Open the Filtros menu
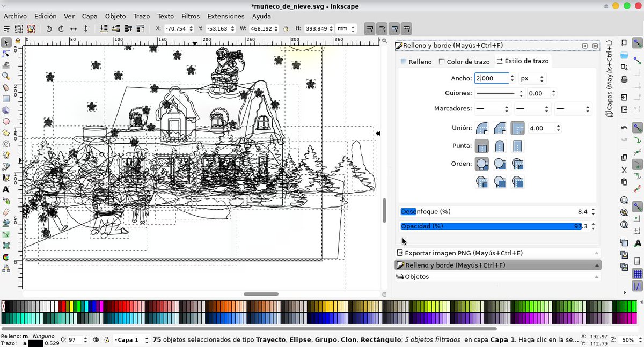The height and width of the screenshot is (347, 644). pyautogui.click(x=191, y=16)
